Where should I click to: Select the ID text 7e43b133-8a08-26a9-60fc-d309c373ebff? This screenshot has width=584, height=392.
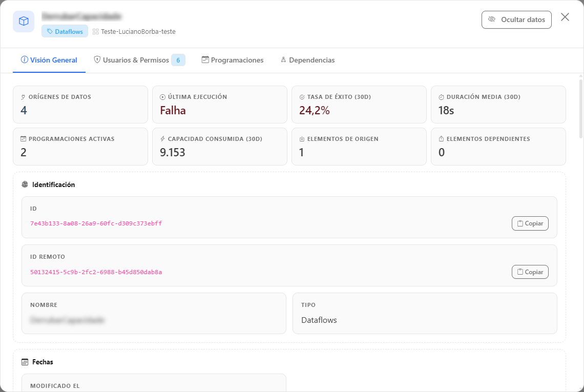click(96, 223)
